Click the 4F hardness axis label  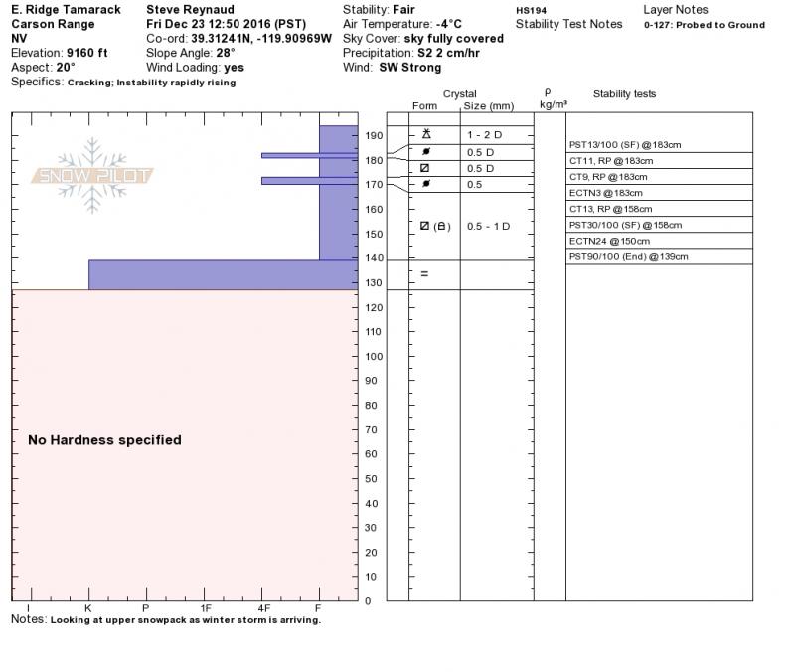263,607
